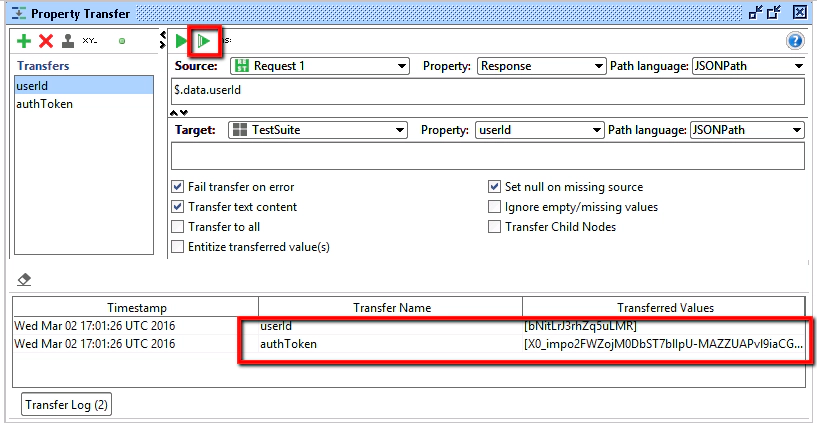Clear the transfer log with eraser icon
Screen dimensions: 817x423
point(24,279)
